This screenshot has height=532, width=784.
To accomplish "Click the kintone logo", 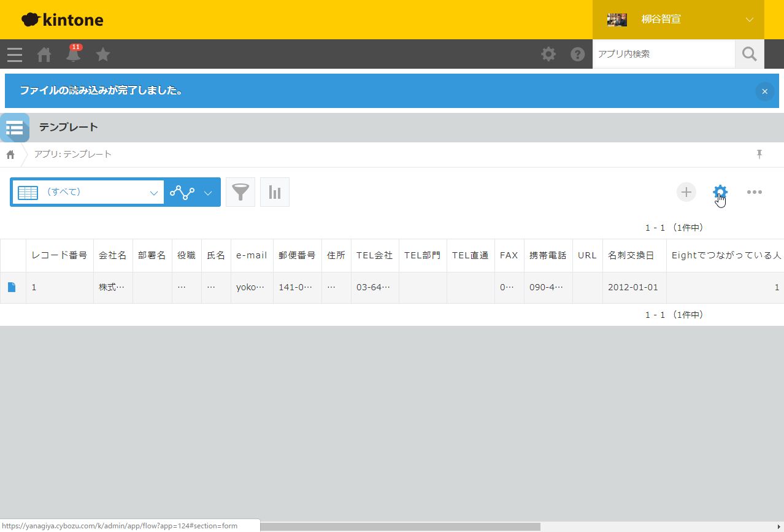I will (62, 20).
